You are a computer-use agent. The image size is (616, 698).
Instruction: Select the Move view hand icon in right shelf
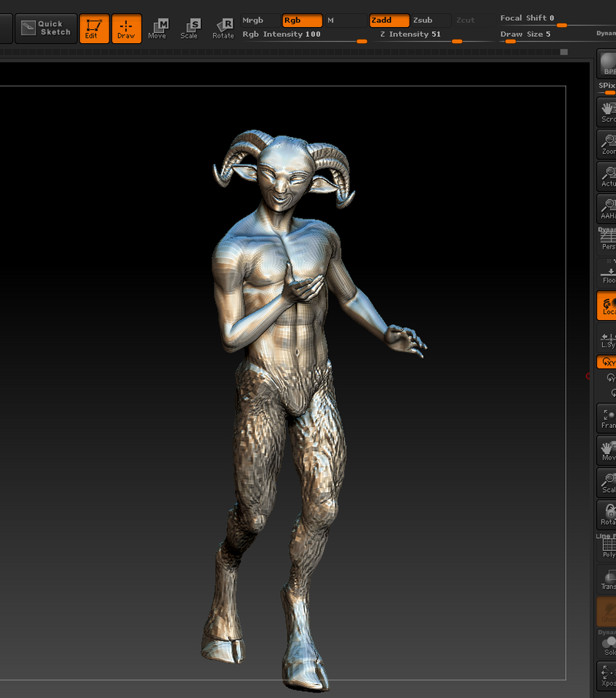tap(607, 450)
